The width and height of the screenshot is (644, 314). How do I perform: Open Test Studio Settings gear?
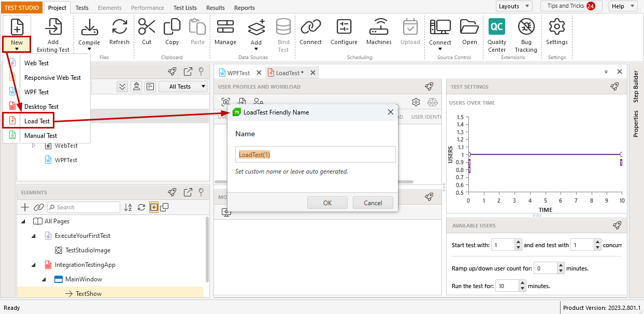click(x=557, y=32)
